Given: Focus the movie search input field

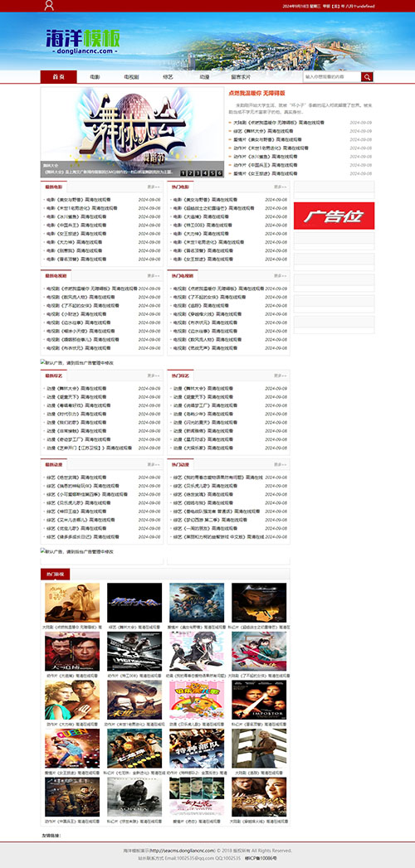Looking at the screenshot, I should point(332,77).
